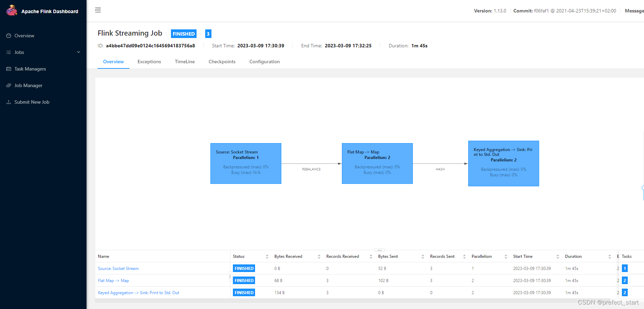
Task: Open Job Manager in the sidebar menu
Action: coord(28,85)
